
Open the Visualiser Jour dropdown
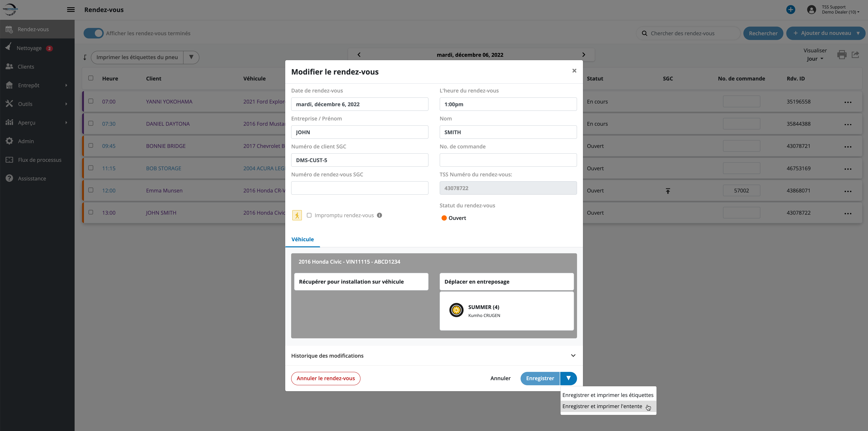814,59
